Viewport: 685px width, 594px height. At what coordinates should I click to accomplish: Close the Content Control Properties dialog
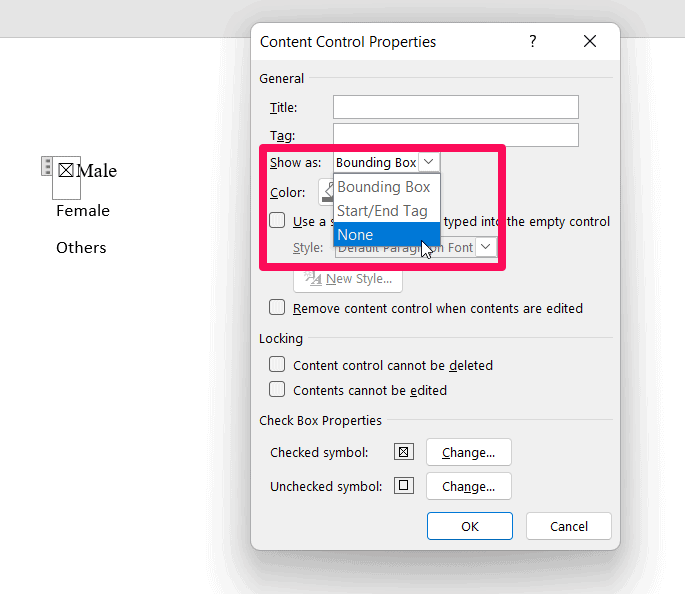589,41
